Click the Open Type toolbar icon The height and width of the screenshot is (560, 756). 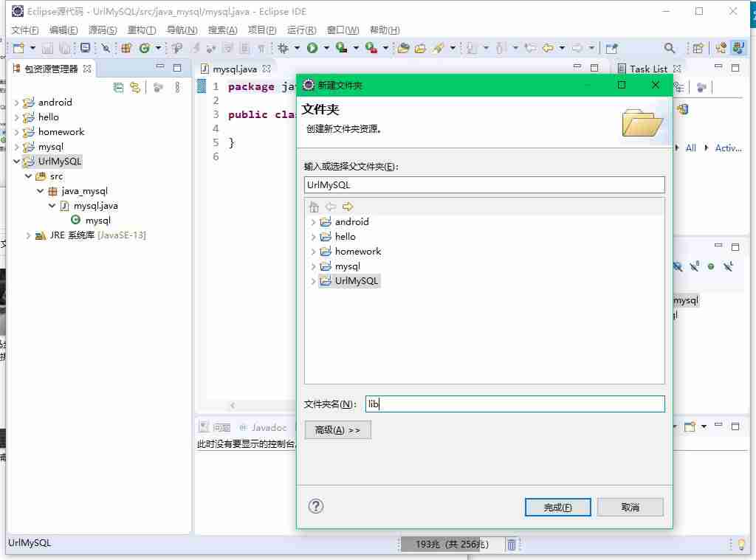[x=403, y=48]
